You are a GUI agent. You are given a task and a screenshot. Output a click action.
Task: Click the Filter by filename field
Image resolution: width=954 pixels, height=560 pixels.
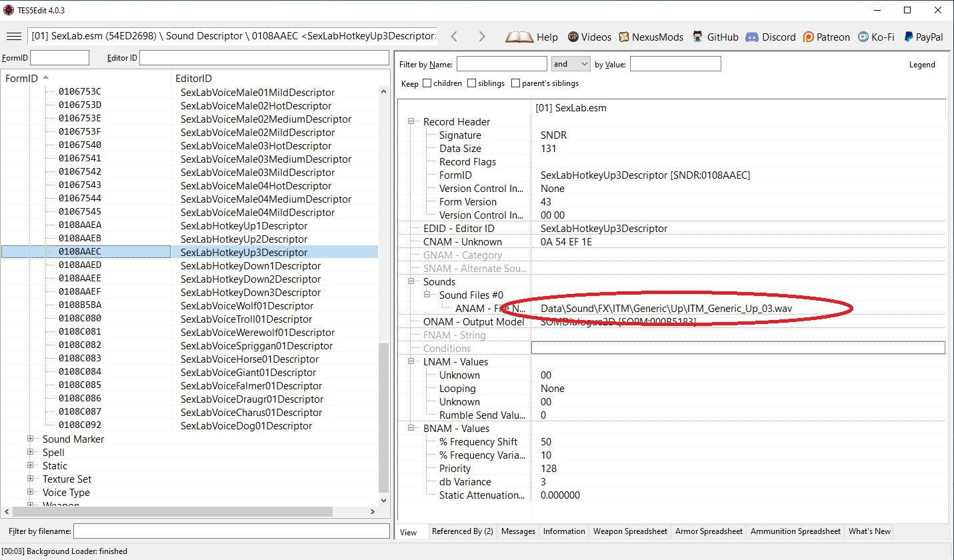point(231,531)
